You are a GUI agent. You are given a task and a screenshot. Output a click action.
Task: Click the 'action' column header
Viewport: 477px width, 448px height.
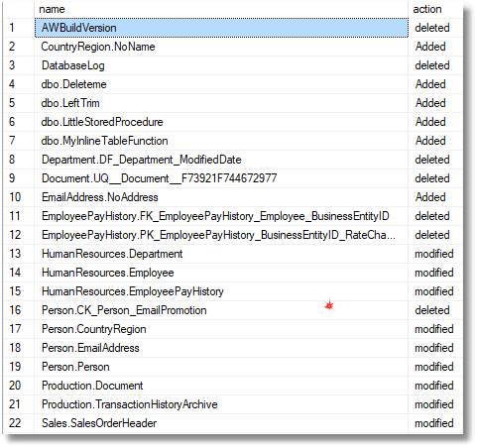[x=435, y=9]
